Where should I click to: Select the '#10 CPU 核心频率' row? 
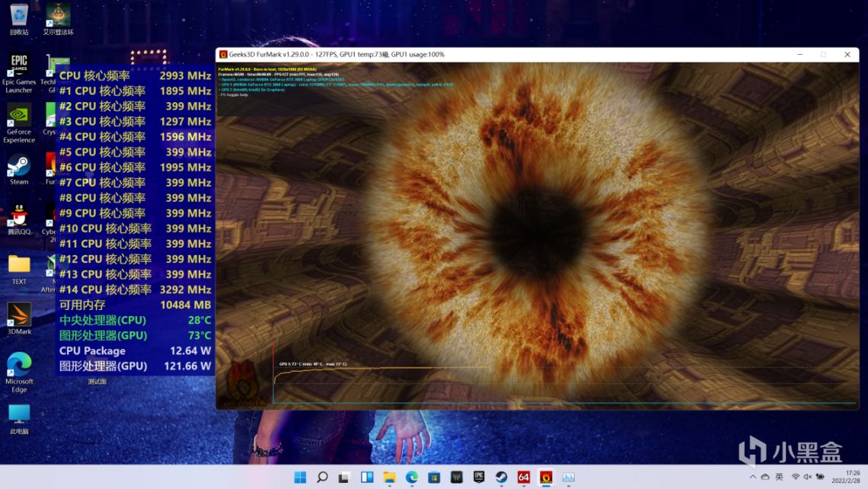click(135, 229)
